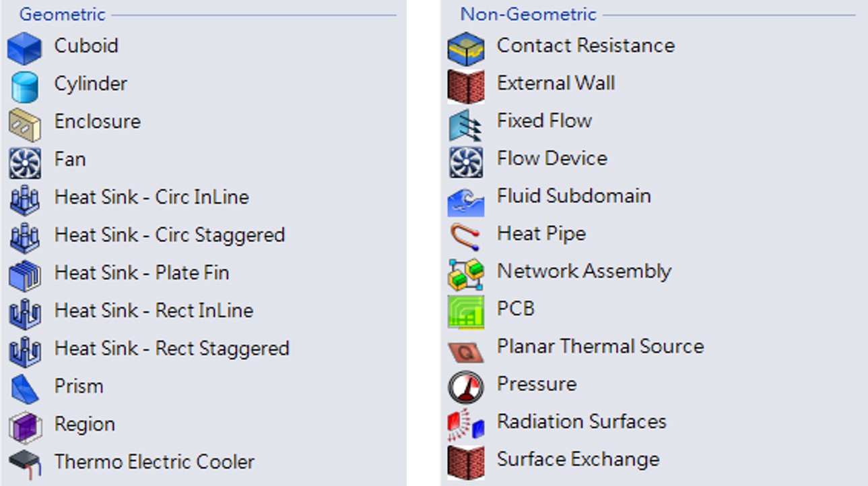Select the Heat Sink Plate Fin icon
Viewport: 868px width, 486px height.
(x=25, y=274)
